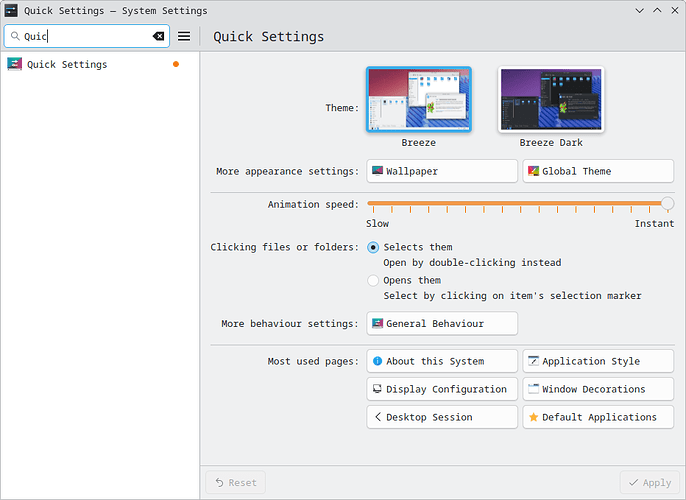
Task: Clear the search field text
Action: [x=158, y=36]
